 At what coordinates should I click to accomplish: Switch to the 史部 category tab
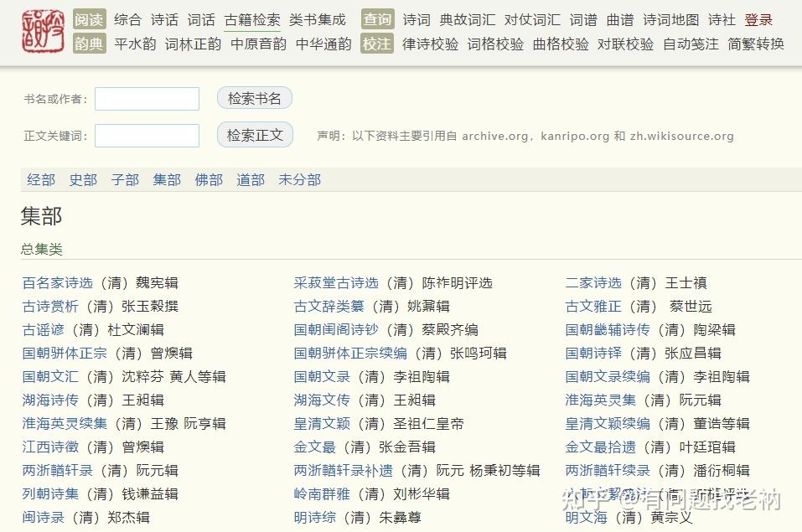[83, 179]
